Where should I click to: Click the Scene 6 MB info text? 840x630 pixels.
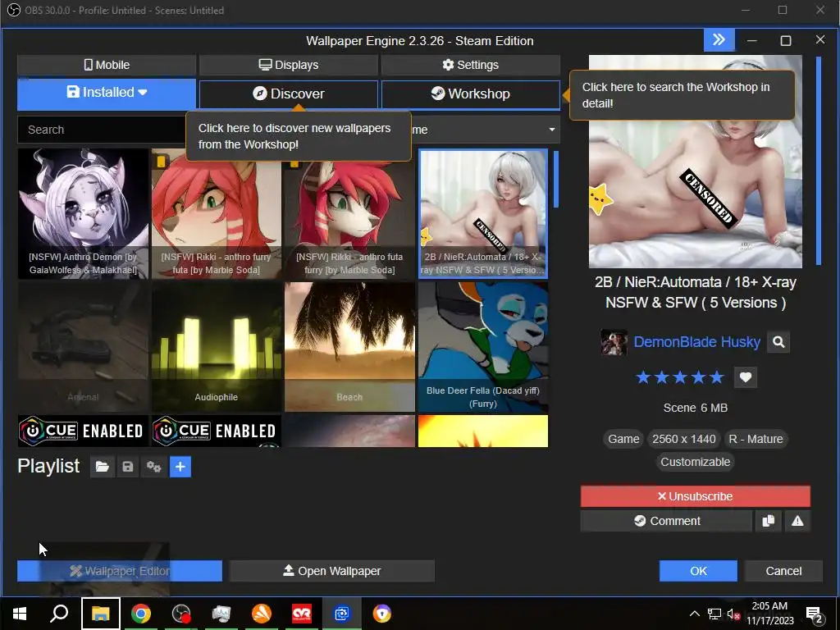[x=696, y=409]
